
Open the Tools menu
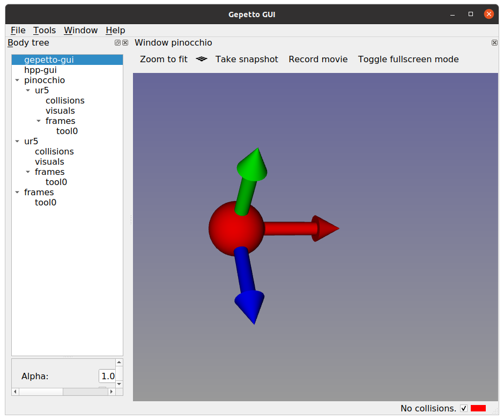click(45, 30)
